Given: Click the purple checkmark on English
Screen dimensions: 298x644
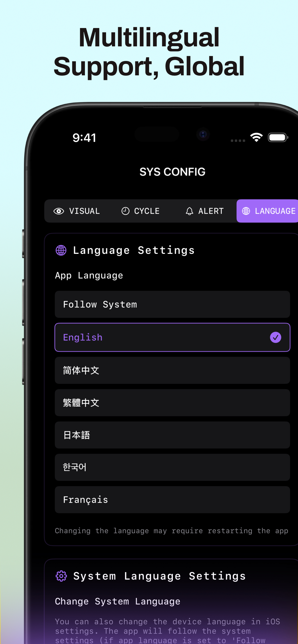Looking at the screenshot, I should click(275, 337).
